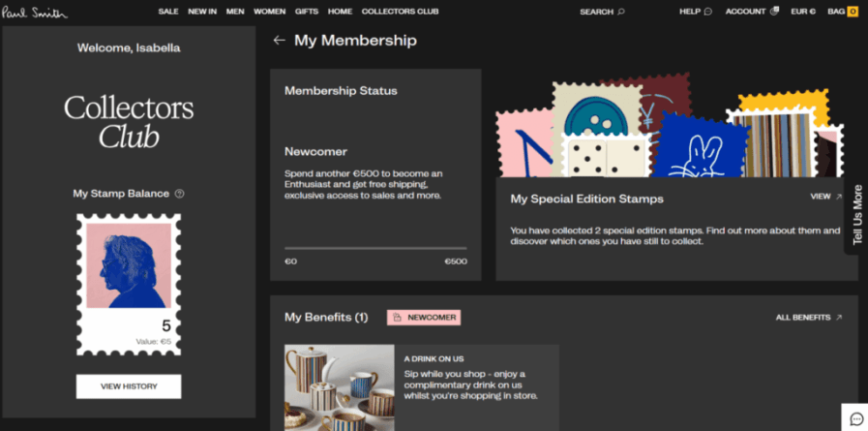Viewport: 868px width, 431px height.
Task: Click the yellow bag count badge
Action: pyautogui.click(x=853, y=12)
